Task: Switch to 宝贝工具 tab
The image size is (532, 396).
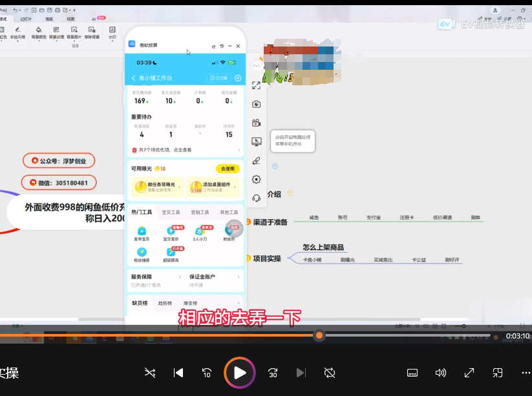Action: pyautogui.click(x=171, y=213)
